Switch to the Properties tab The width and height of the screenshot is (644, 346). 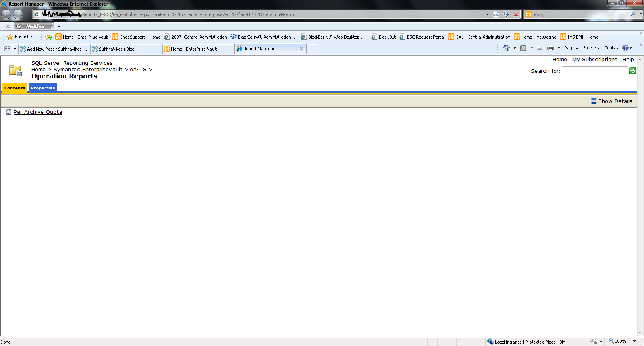43,88
